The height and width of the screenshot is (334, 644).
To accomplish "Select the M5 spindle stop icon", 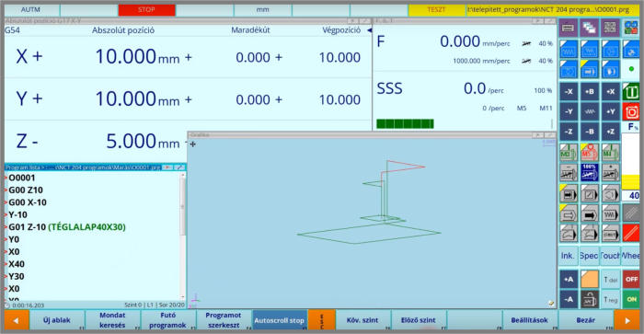I will 590,153.
